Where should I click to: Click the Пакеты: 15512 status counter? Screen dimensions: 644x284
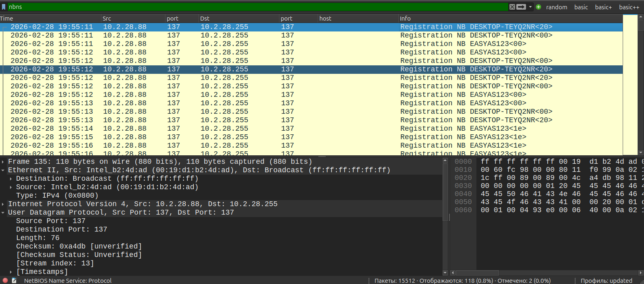tap(395, 281)
